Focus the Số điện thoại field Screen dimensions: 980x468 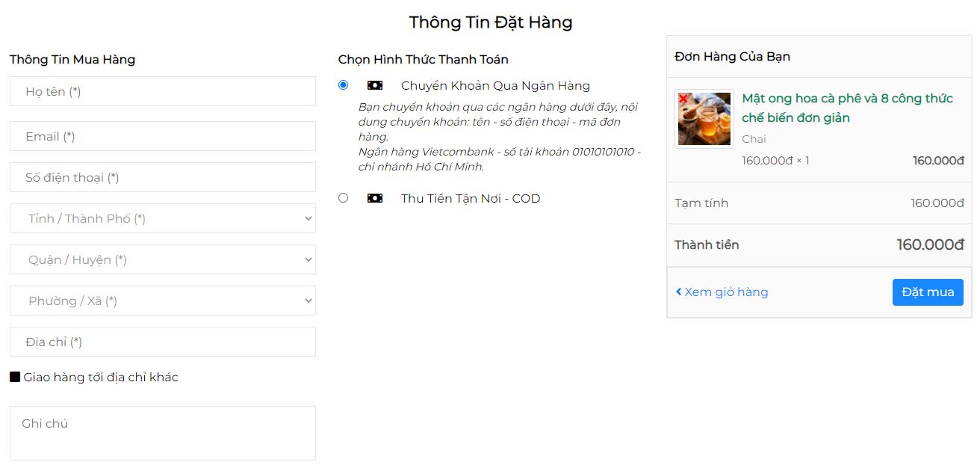click(x=163, y=177)
